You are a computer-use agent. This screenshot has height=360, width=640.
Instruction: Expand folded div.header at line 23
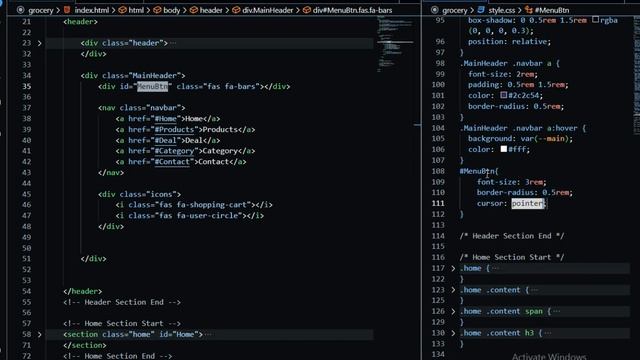(40, 43)
